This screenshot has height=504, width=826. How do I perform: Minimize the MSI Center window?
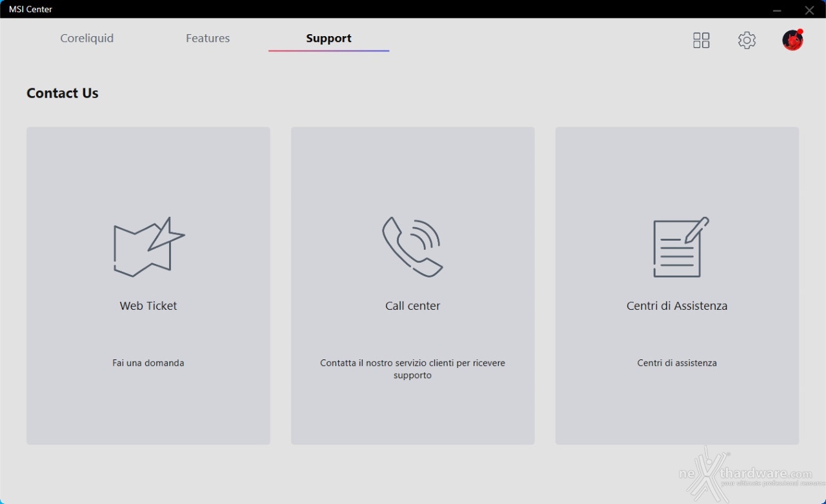click(777, 10)
